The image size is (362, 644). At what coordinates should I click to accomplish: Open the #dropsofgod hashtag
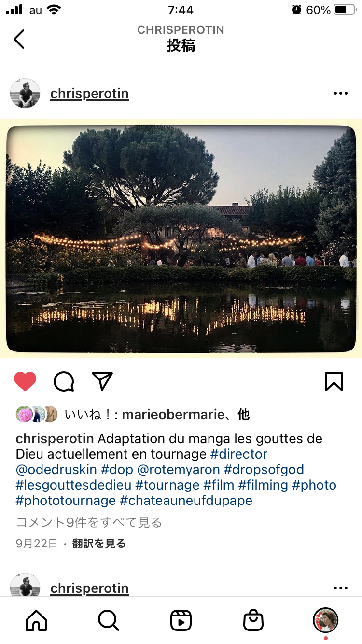coord(264,469)
